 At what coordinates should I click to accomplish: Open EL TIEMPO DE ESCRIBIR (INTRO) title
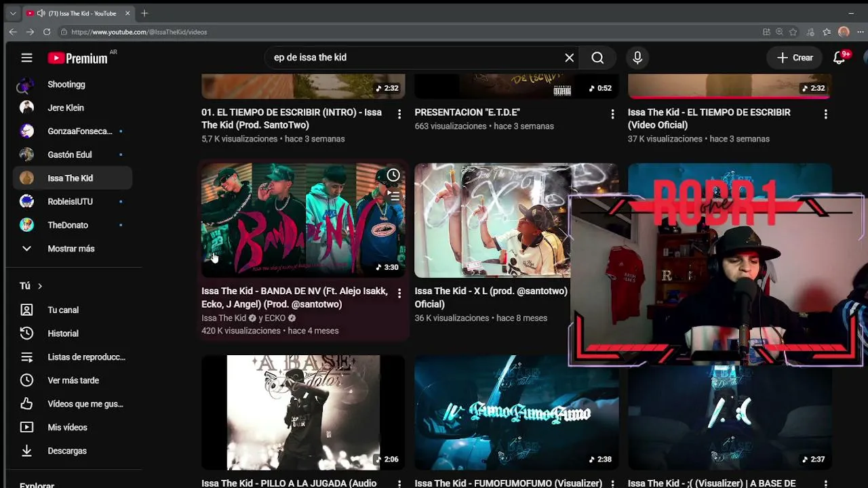[x=292, y=119]
